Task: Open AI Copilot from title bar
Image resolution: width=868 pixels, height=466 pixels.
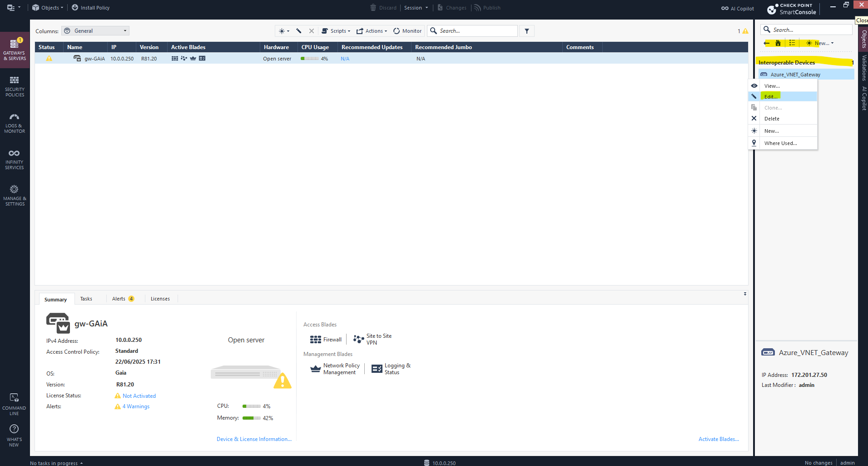Action: click(x=737, y=9)
